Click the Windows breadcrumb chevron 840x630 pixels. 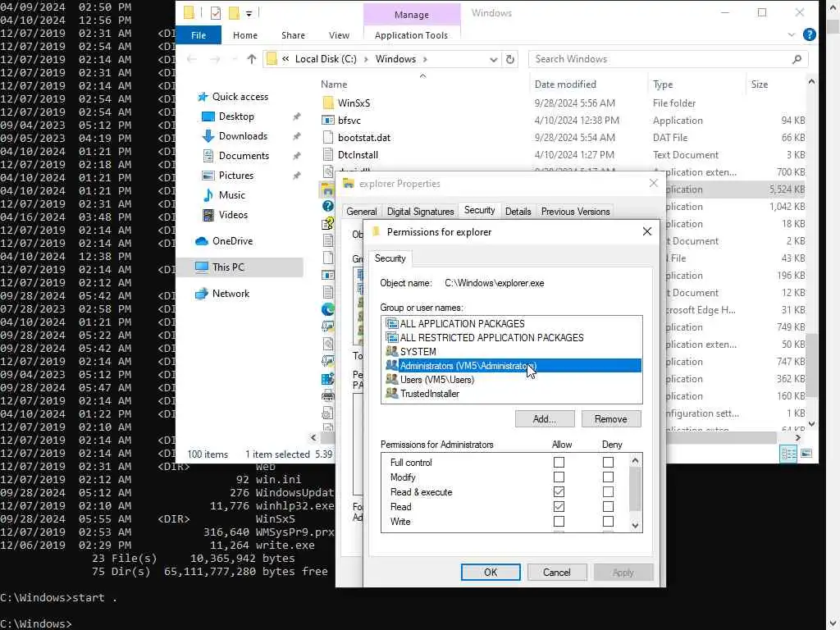click(x=425, y=59)
